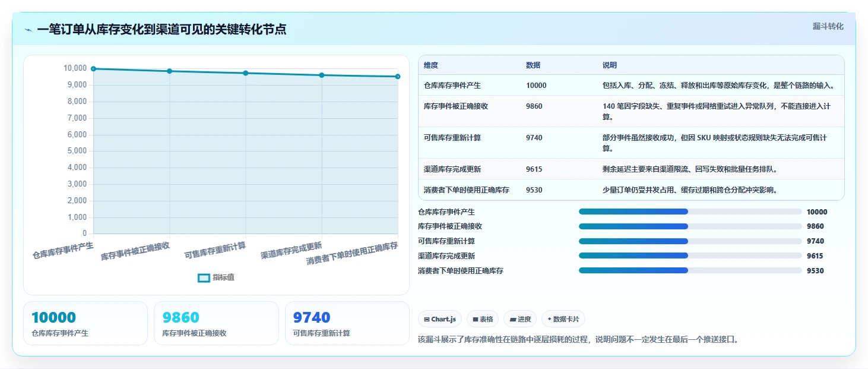Click the y-axis label 0
868x369 pixels.
(85, 234)
